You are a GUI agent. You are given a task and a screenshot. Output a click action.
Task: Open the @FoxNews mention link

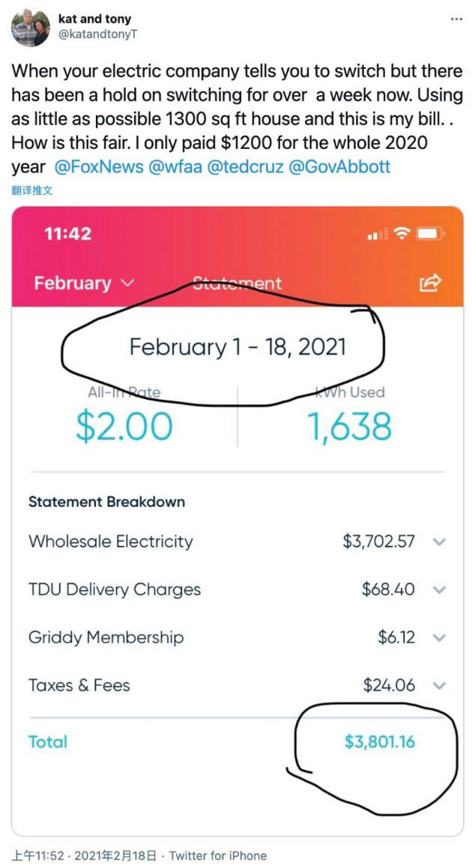[99, 166]
